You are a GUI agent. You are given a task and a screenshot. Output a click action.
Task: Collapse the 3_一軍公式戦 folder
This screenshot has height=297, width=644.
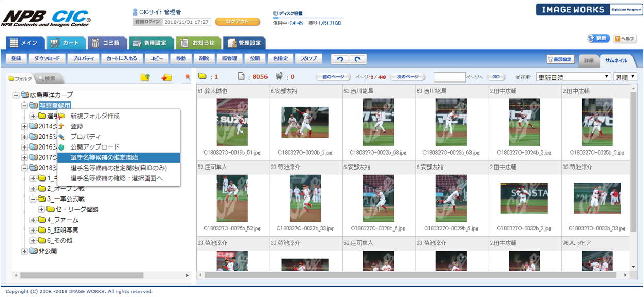click(33, 199)
